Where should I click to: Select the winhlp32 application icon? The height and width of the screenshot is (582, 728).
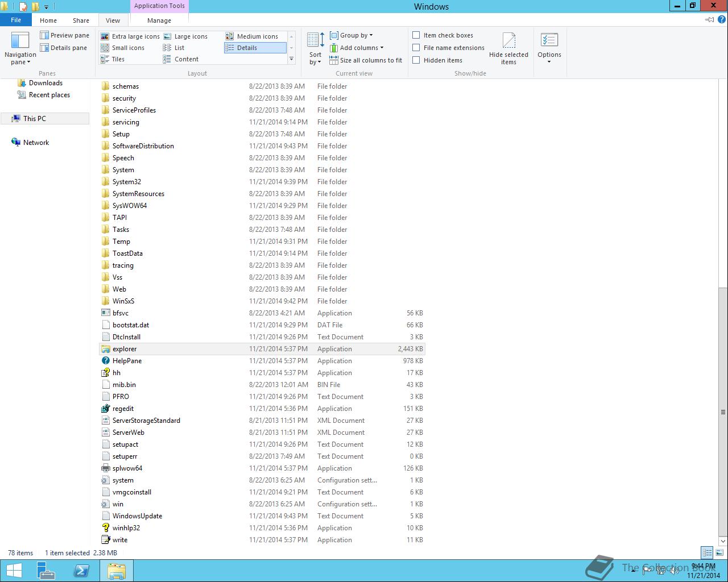click(105, 528)
